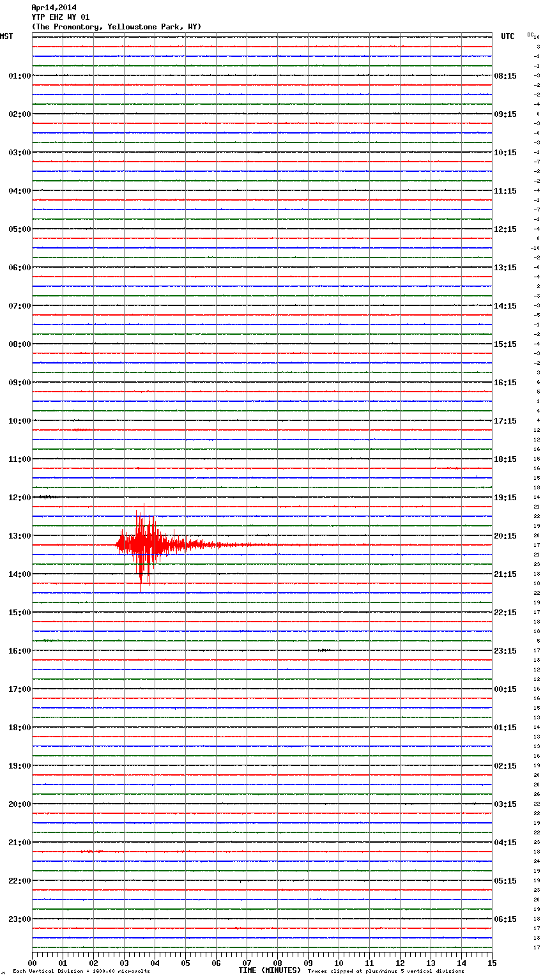This screenshot has height=980, width=543.
Task: Select the 00:15 UTC time label
Action: (505, 689)
